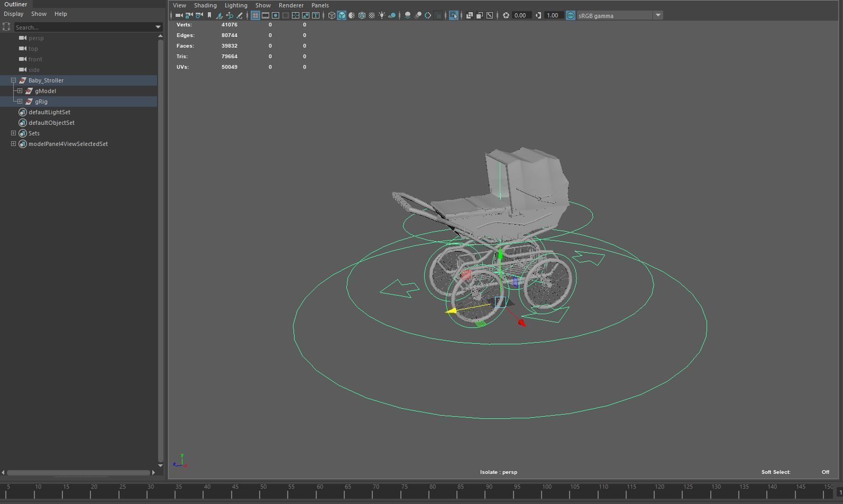Click the Depth of Field icon
Viewport: 843px width, 504px height.
pos(438,15)
